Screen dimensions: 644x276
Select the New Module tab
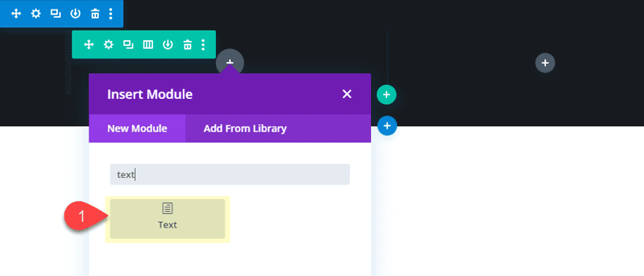pyautogui.click(x=137, y=129)
